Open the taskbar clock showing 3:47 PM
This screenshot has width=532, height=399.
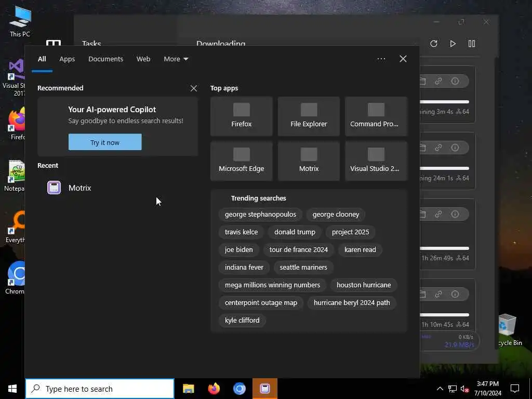(487, 389)
